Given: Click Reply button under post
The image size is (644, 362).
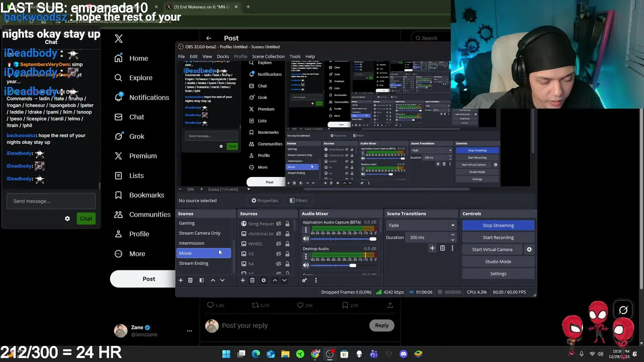Looking at the screenshot, I should [x=382, y=325].
